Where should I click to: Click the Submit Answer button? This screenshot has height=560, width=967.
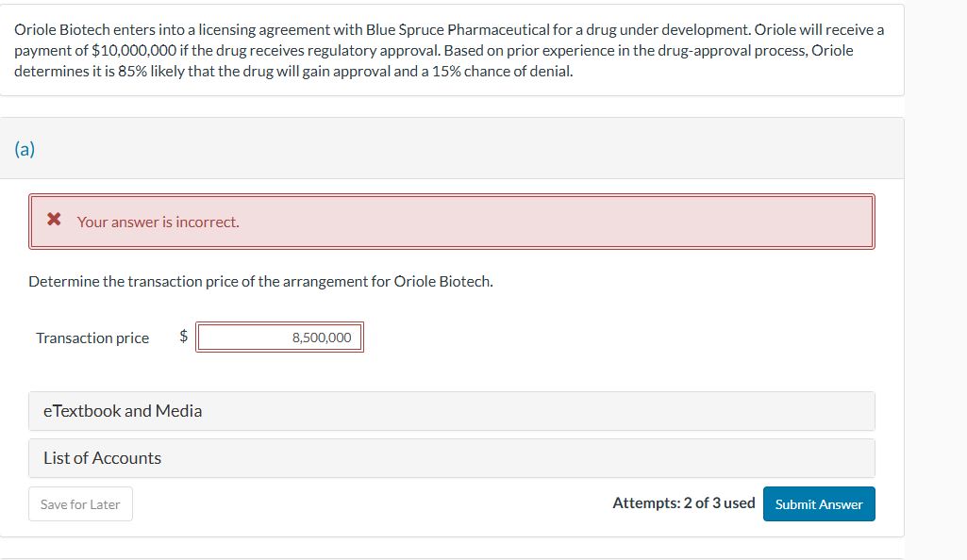(x=819, y=503)
